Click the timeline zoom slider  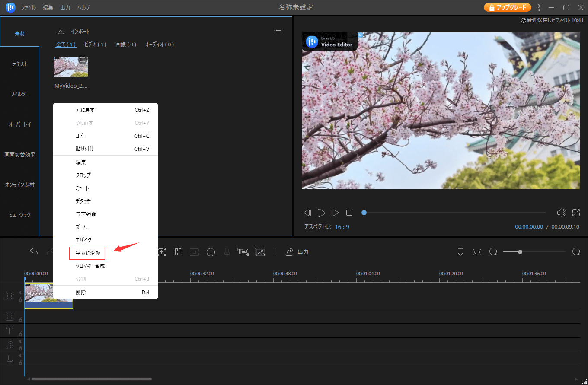click(x=534, y=252)
